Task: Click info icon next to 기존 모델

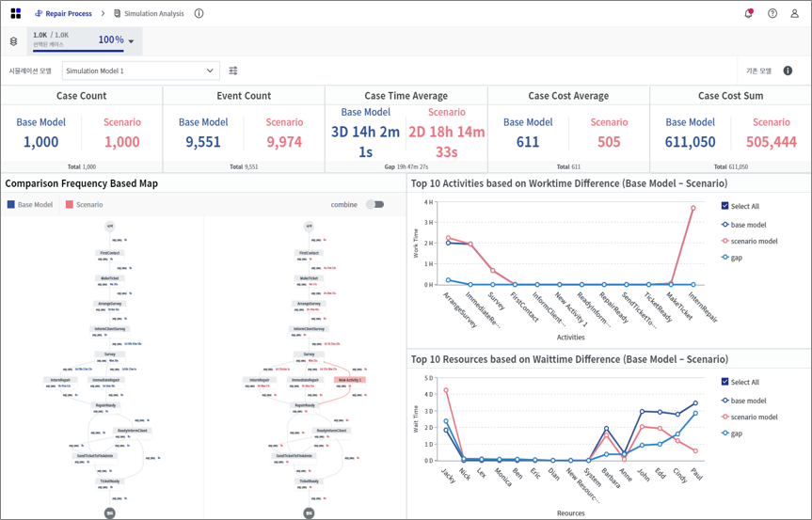Action: (x=788, y=71)
